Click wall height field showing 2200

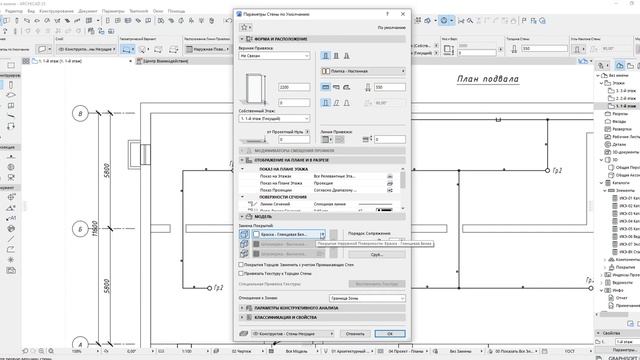294,87
